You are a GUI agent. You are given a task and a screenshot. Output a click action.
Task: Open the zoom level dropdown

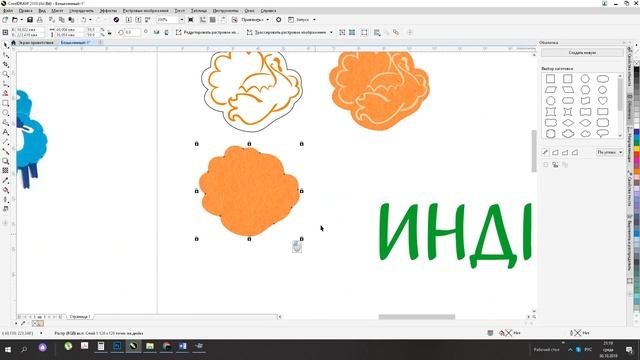coord(182,20)
